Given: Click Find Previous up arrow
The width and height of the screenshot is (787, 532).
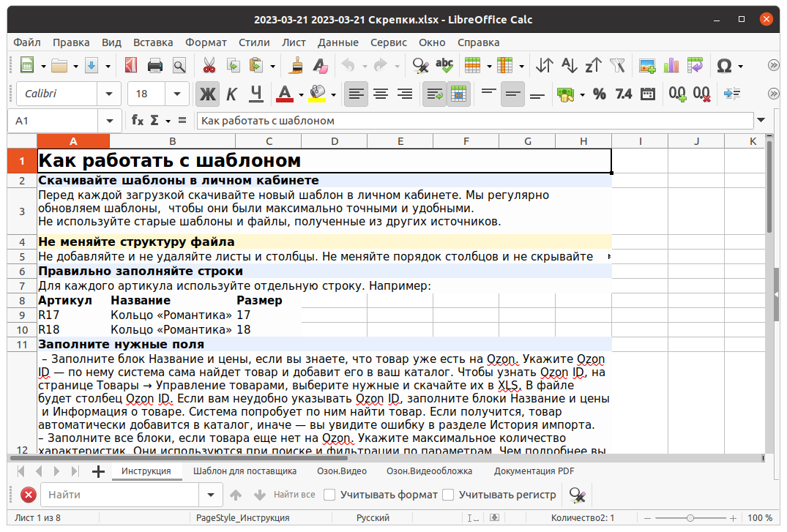Looking at the screenshot, I should (x=236, y=495).
